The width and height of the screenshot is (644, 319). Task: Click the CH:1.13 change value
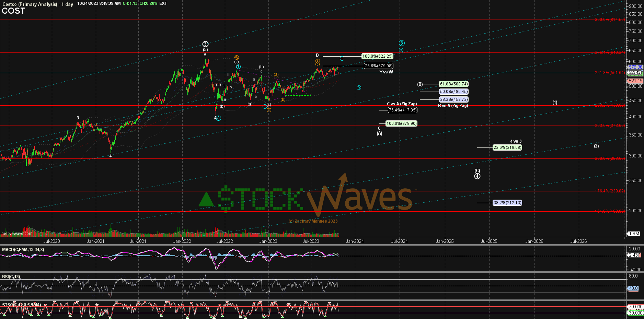tap(130, 3)
